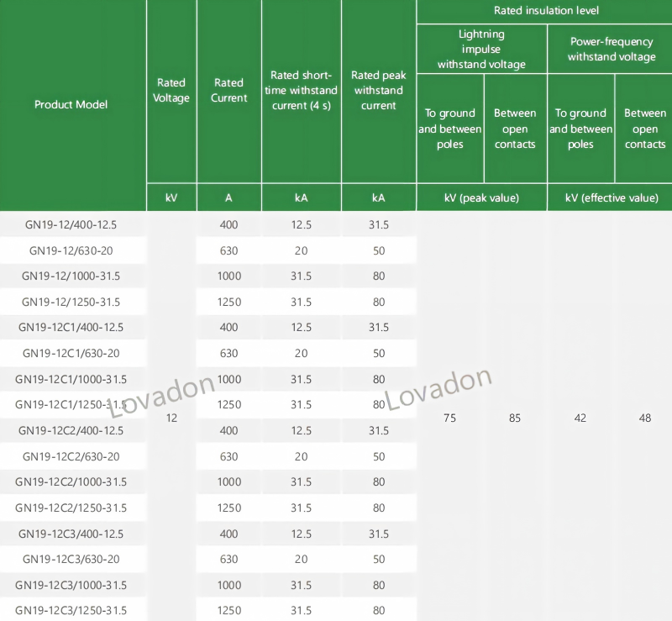Select model "GN19-12C3/630-20"
The image size is (672, 621).
coord(71,559)
